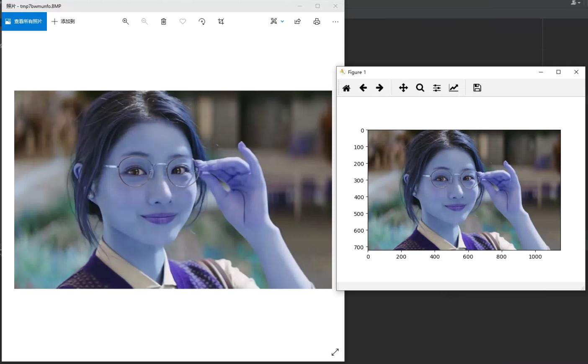The image size is (588, 364).
Task: Open the crop tool in Photos
Action: coord(221,21)
